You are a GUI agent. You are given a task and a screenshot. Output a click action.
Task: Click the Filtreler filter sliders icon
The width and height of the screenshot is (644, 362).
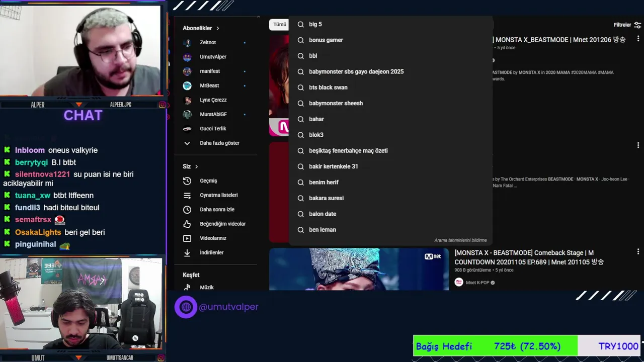(x=637, y=25)
